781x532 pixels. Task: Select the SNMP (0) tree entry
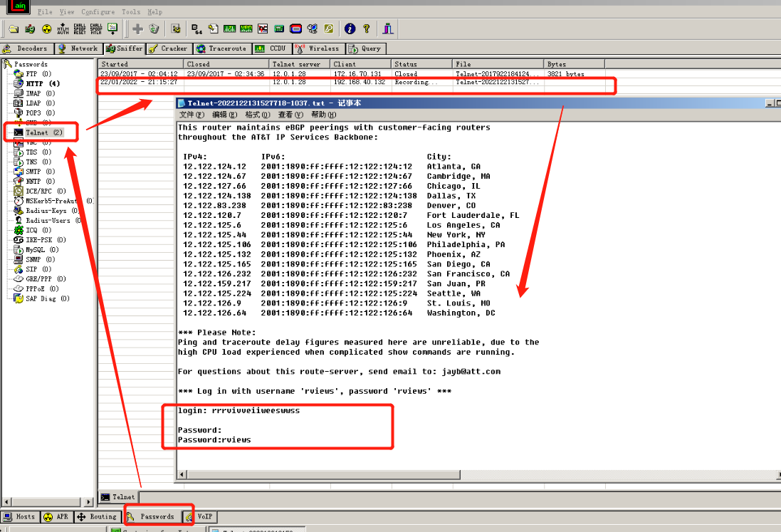click(x=34, y=259)
